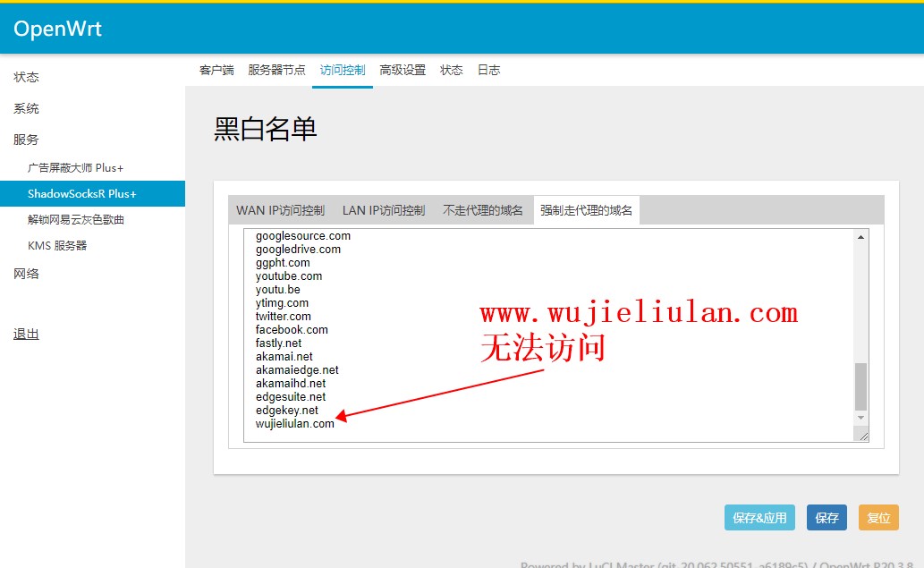Click the OpenWrt logo banner
924x568 pixels.
click(56, 28)
